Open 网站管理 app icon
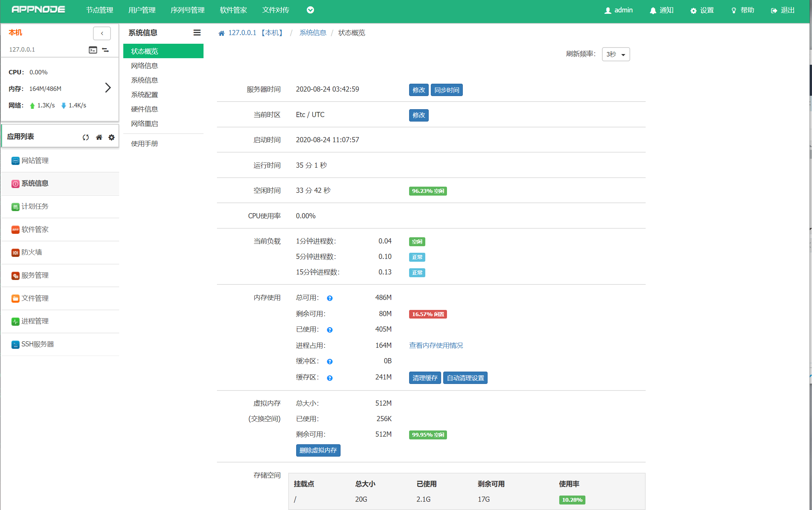This screenshot has height=510, width=812. click(x=15, y=161)
